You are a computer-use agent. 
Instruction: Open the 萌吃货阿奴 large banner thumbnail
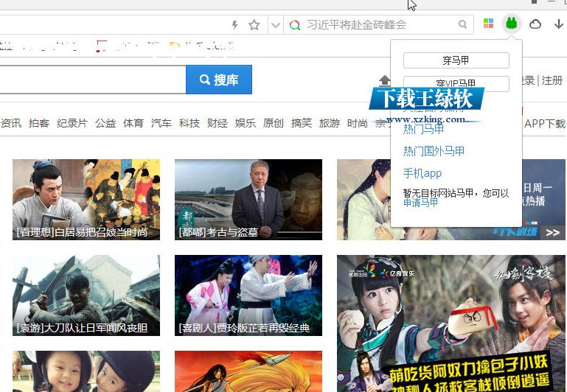click(x=451, y=323)
